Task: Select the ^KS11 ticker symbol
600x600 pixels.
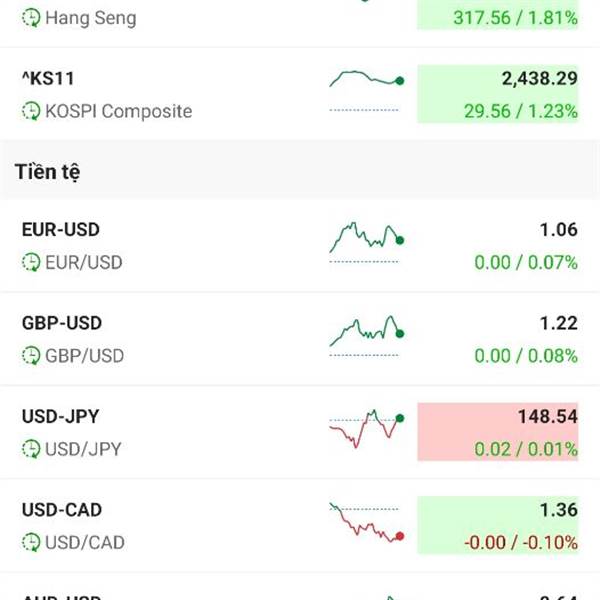Action: [48, 79]
